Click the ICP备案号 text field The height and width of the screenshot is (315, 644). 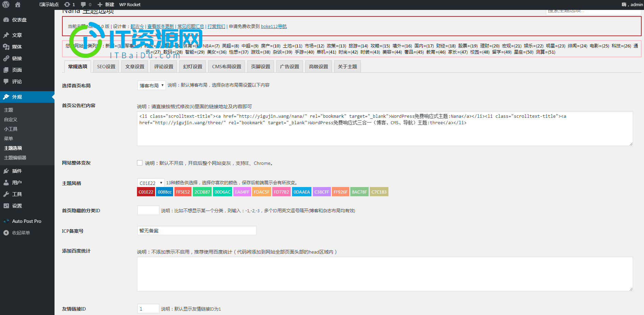coord(197,230)
